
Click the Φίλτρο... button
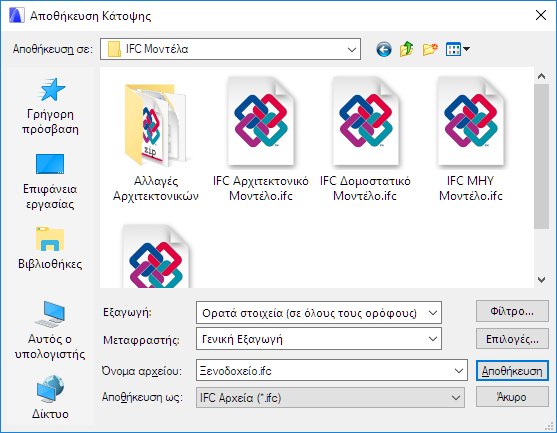tap(512, 312)
